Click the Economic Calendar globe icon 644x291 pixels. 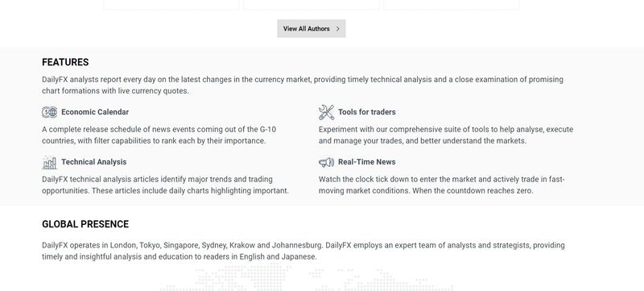tap(50, 112)
